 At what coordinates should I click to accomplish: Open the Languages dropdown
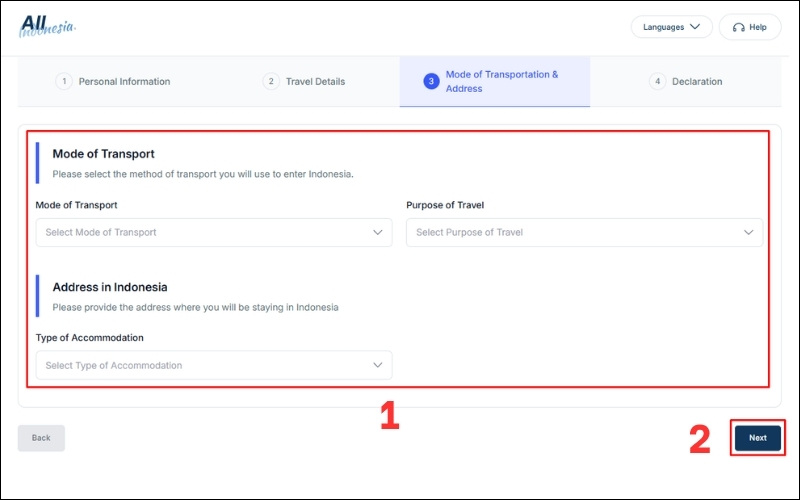(671, 27)
